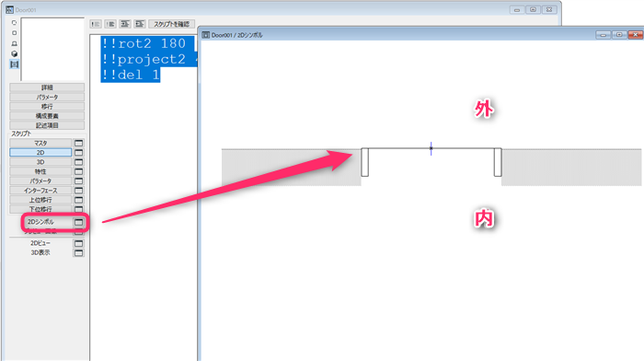Open 3D表示 in a new window
Screen dimensions: 644x361
(x=78, y=253)
